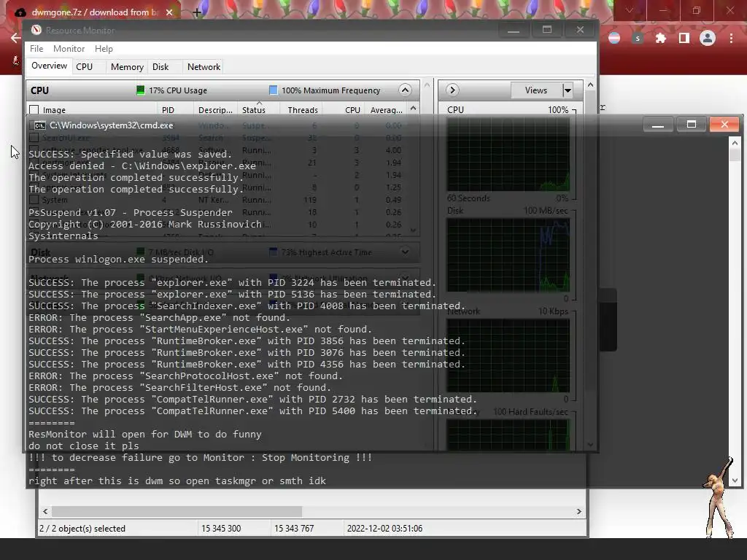This screenshot has width=747, height=560.
Task: Open Chrome extensions puzzle icon
Action: click(660, 38)
